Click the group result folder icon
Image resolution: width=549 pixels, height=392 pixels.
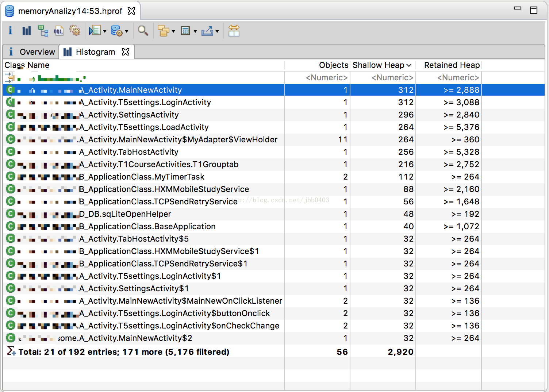point(164,31)
